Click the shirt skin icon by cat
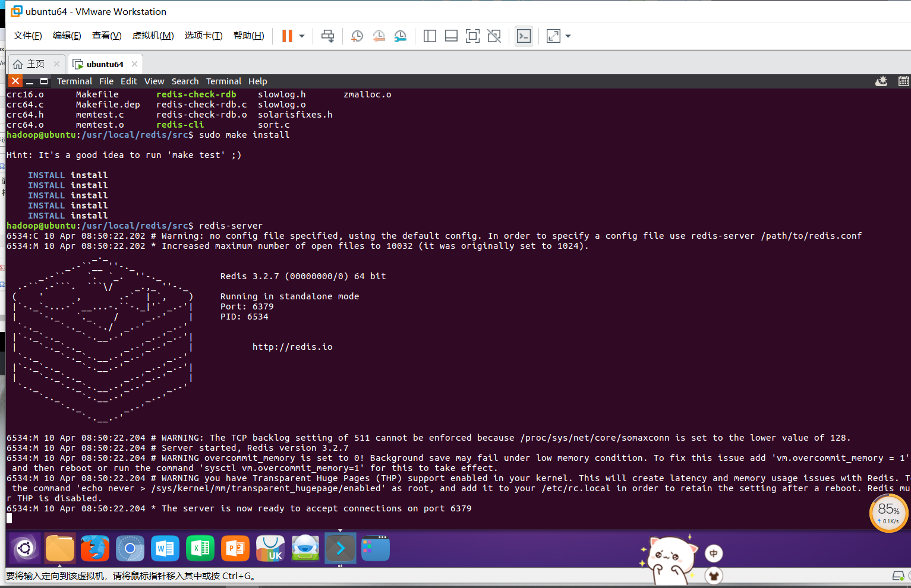 (714, 576)
